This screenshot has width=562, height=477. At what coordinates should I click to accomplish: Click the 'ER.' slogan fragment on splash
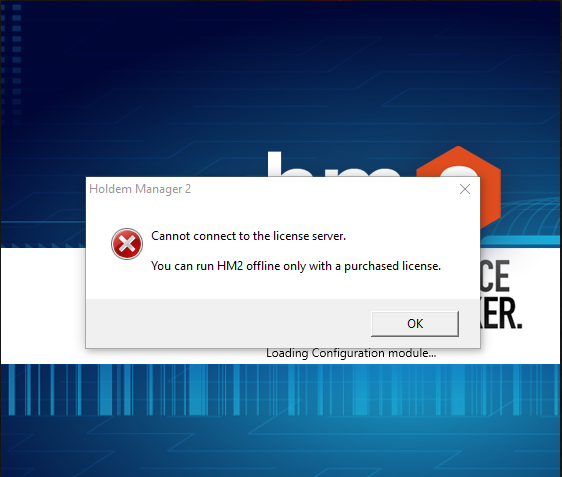tap(501, 313)
